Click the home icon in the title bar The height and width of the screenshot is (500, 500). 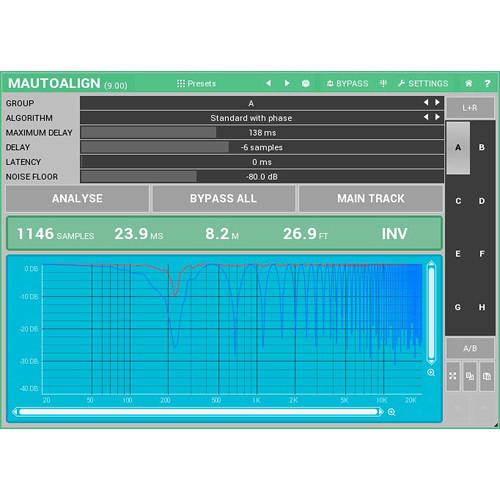(468, 83)
